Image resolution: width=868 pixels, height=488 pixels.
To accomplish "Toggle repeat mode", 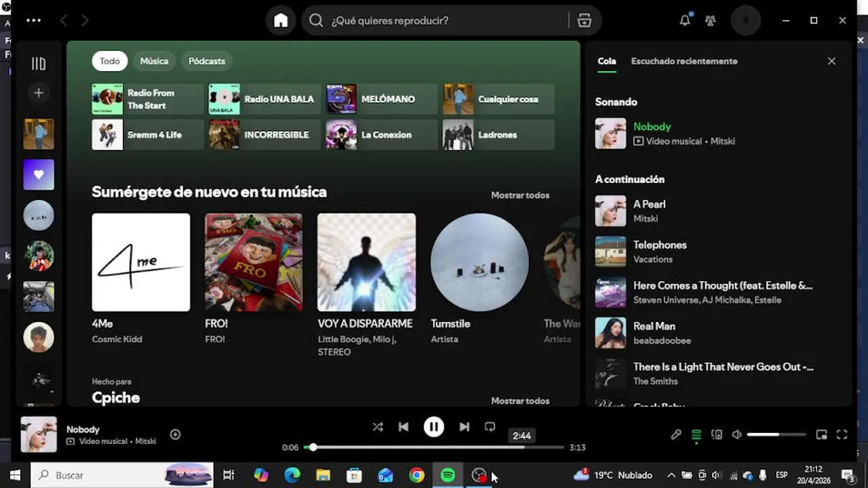I will 490,427.
